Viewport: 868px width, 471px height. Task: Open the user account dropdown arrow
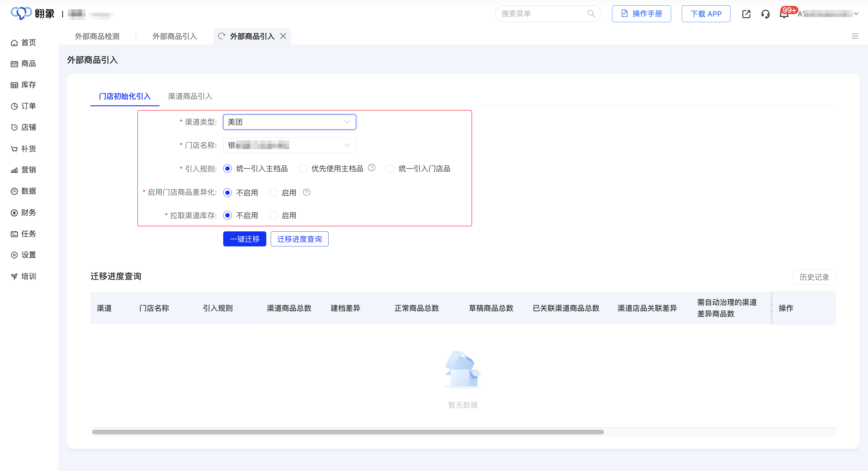856,14
